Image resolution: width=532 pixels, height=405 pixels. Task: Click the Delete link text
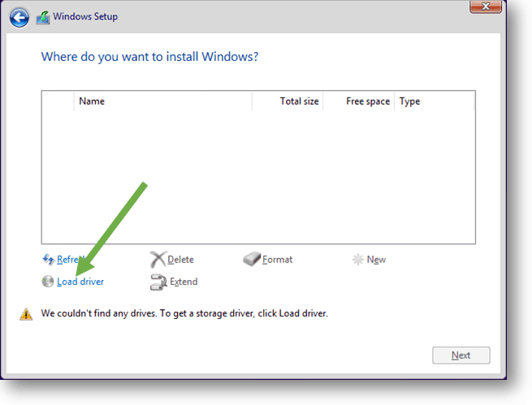(x=180, y=260)
